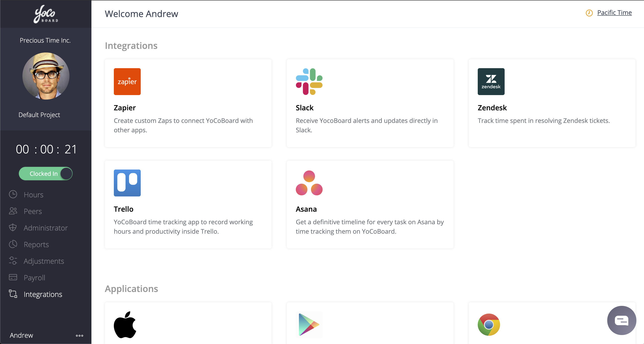Screen dimensions: 644x344
Task: Open the three-dot menu beside Andrew
Action: (x=80, y=335)
